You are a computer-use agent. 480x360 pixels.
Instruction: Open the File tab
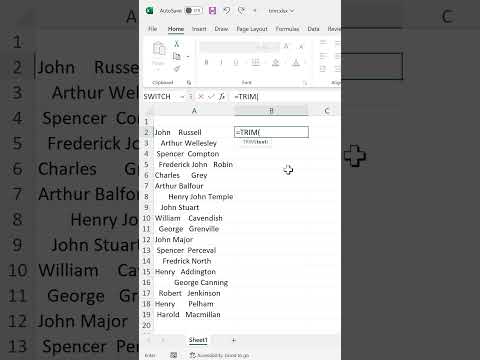(153, 29)
